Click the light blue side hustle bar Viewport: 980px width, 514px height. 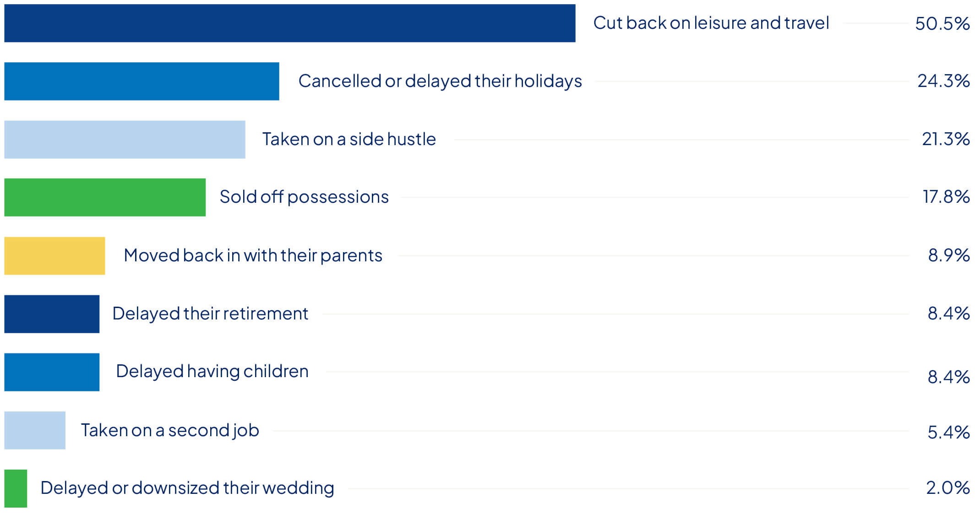125,140
